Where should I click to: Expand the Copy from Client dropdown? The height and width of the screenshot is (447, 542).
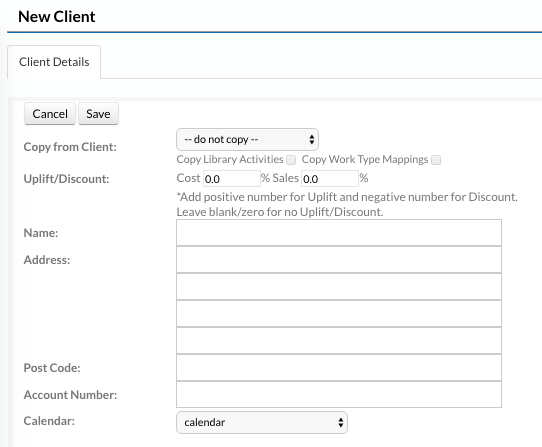(x=247, y=140)
